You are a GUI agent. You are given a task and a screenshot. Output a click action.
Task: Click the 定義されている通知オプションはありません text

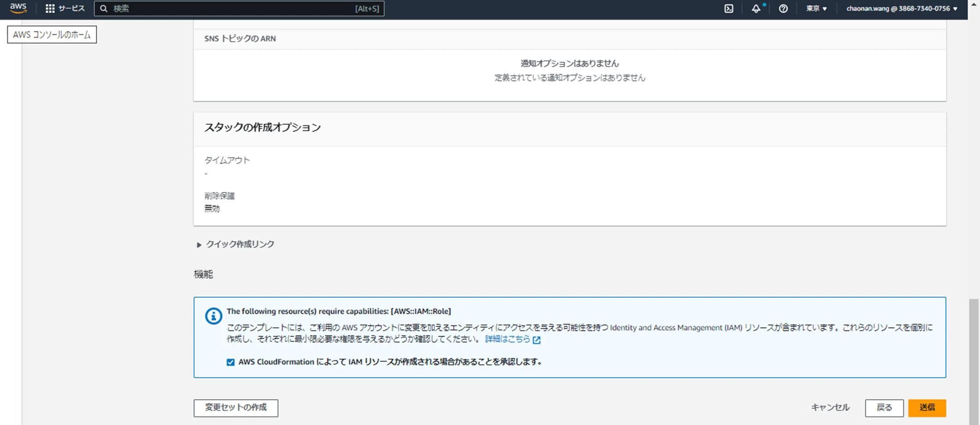[570, 78]
